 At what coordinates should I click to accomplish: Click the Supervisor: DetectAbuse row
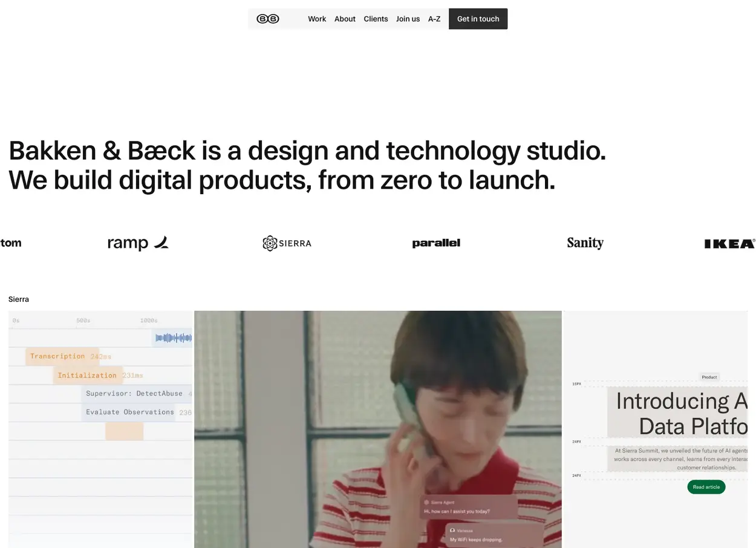pos(137,394)
